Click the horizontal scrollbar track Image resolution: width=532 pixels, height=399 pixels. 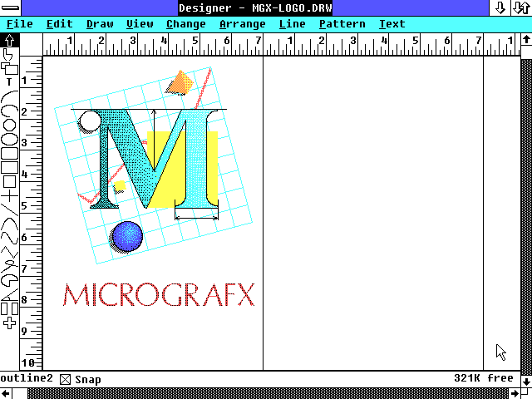[x=268, y=393]
